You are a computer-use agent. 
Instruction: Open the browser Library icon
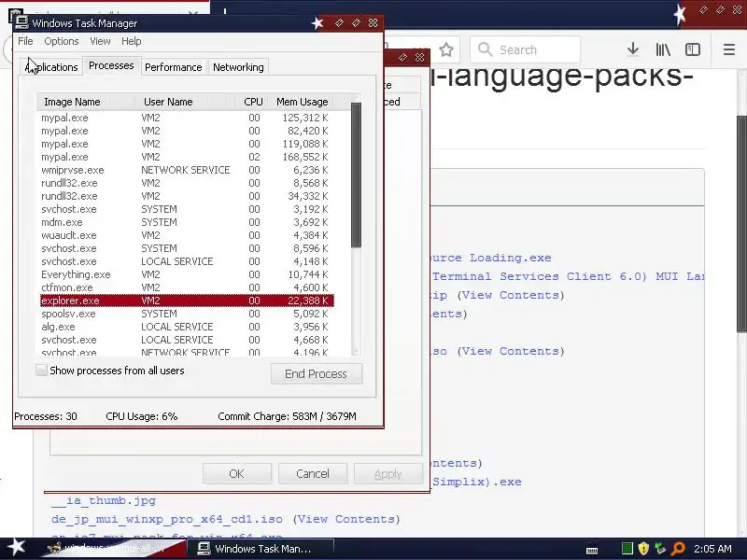[663, 49]
